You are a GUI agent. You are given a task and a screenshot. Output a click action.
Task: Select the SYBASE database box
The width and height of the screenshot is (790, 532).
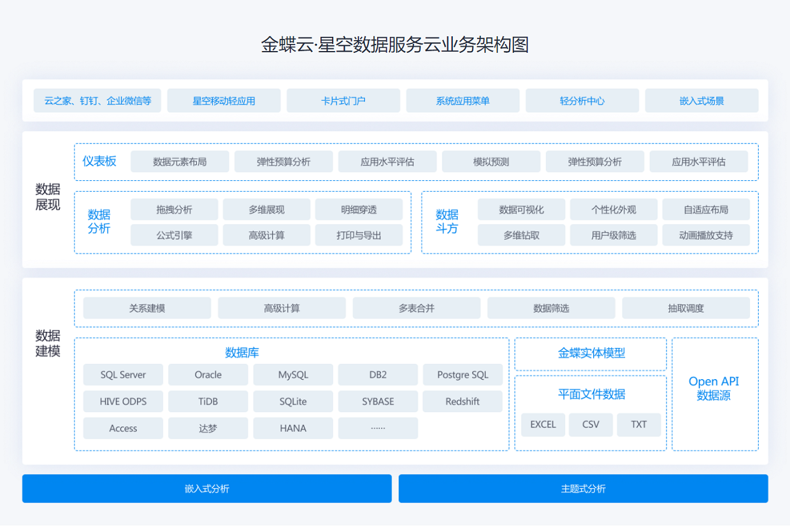(x=378, y=401)
